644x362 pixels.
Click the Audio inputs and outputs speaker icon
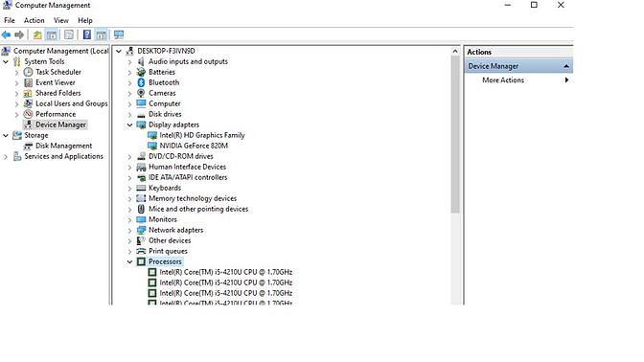click(x=141, y=61)
